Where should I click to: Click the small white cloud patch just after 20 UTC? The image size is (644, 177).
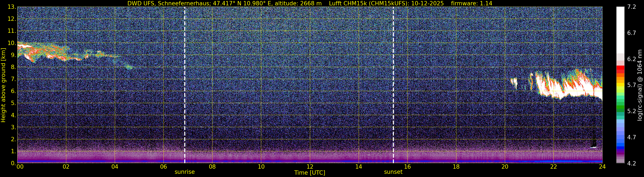(514, 83)
